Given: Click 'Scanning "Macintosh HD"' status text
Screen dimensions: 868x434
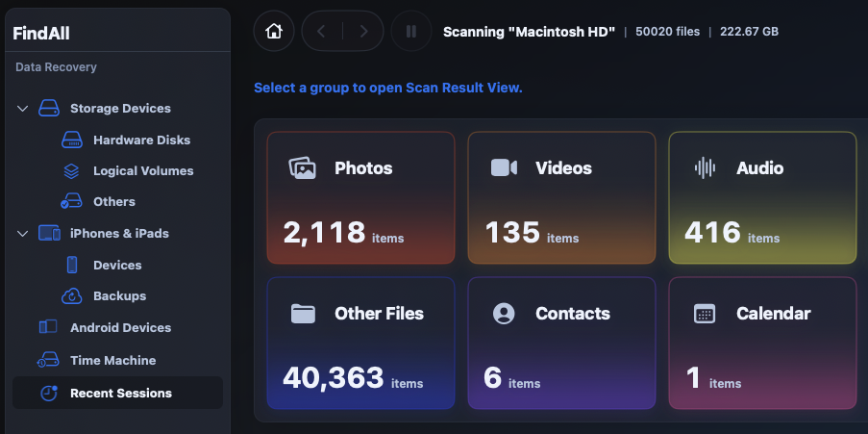Looking at the screenshot, I should point(530,32).
